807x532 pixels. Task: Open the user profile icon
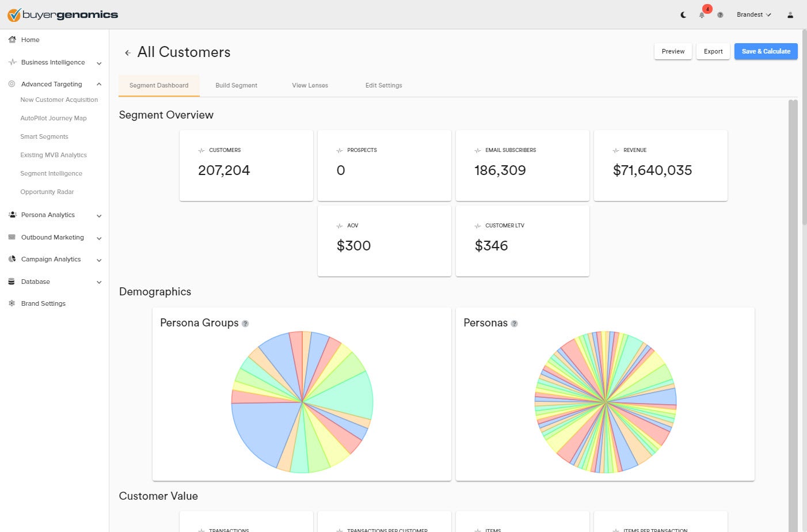[790, 15]
